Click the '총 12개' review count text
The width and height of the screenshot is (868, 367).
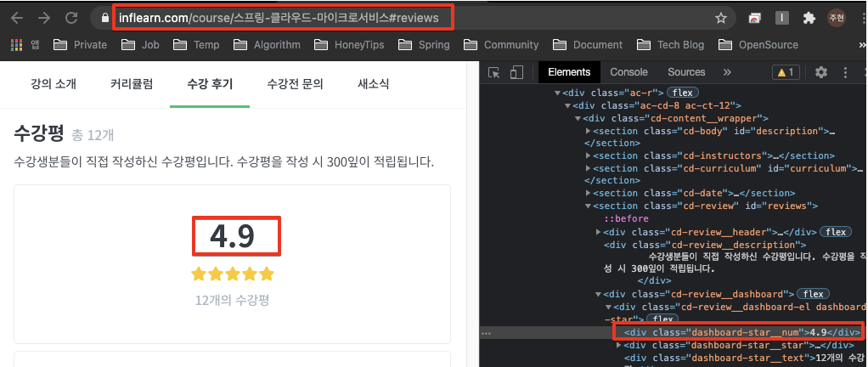pos(93,134)
